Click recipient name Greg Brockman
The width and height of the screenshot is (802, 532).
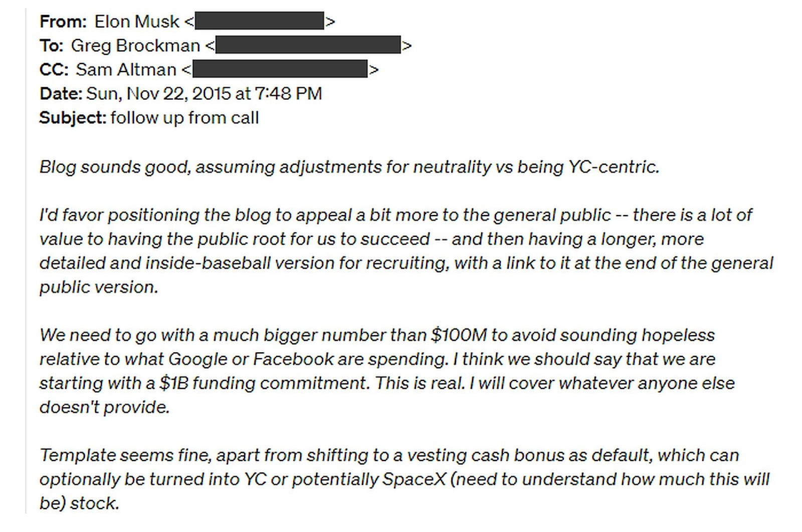pyautogui.click(x=135, y=45)
